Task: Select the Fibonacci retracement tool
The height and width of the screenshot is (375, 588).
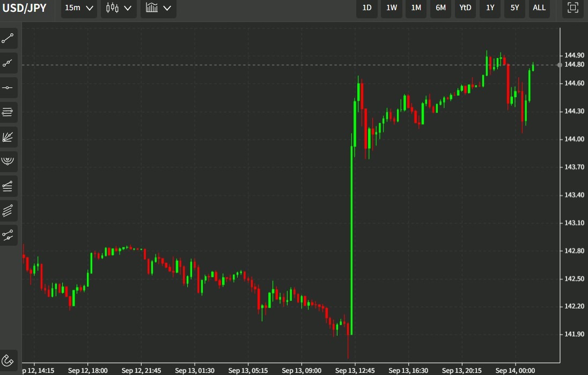Action: click(x=8, y=186)
